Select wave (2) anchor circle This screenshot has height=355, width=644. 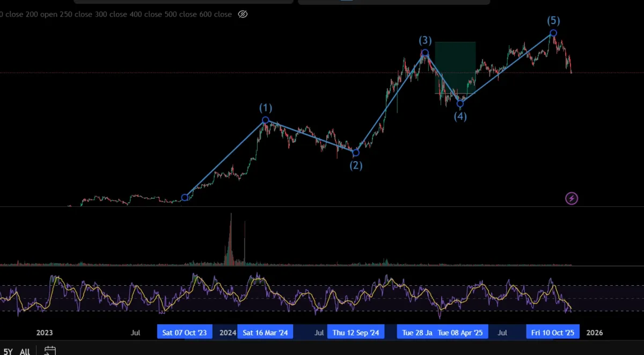coord(356,153)
